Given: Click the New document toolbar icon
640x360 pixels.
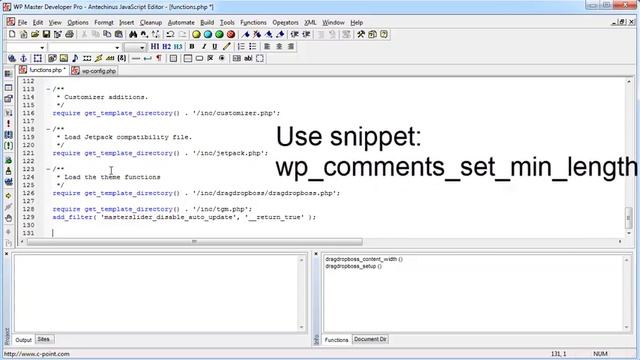Looking at the screenshot, I should [12, 34].
